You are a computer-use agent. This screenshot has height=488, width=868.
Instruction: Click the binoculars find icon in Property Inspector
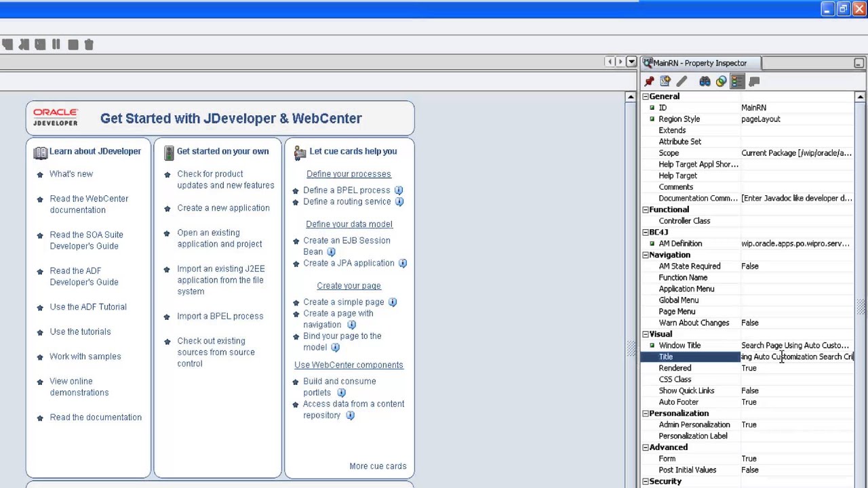click(x=705, y=81)
